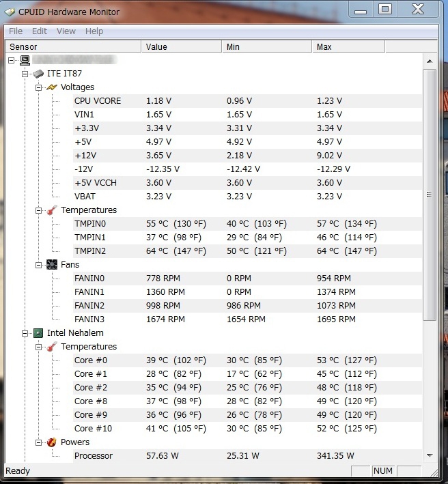448x484 pixels.
Task: Select the -12V row
Action: 247,169
